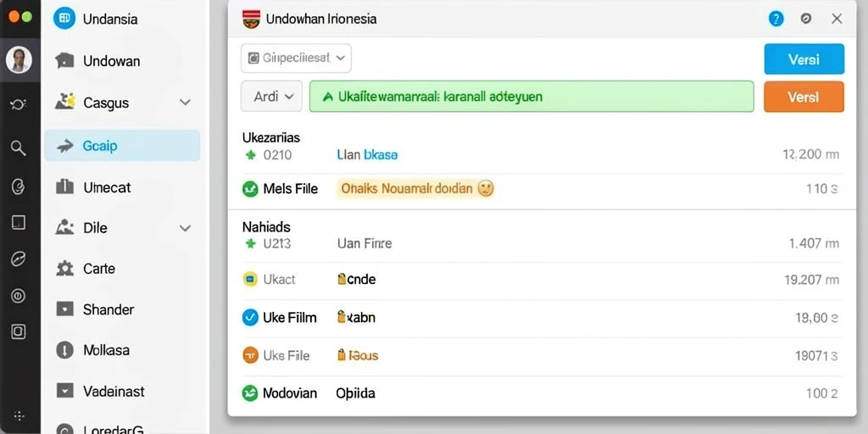Select the Uinecat sidebar item
This screenshot has height=434, width=868.
pyautogui.click(x=122, y=187)
